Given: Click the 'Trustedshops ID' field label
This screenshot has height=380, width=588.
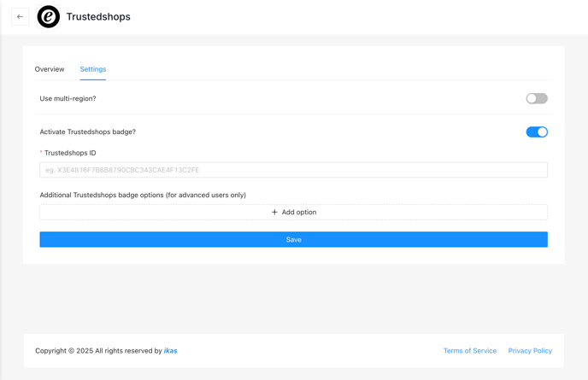Looking at the screenshot, I should (x=70, y=153).
